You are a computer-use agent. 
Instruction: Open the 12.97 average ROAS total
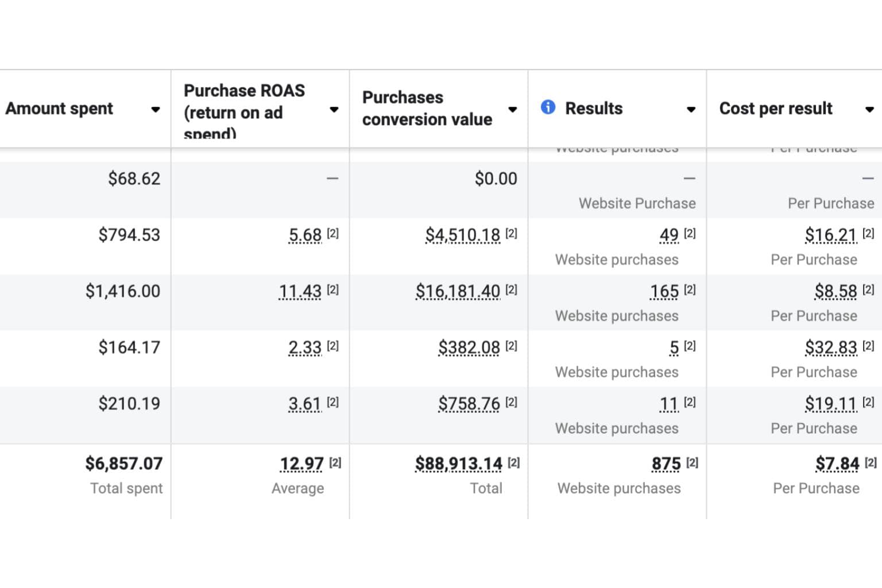[x=301, y=463]
